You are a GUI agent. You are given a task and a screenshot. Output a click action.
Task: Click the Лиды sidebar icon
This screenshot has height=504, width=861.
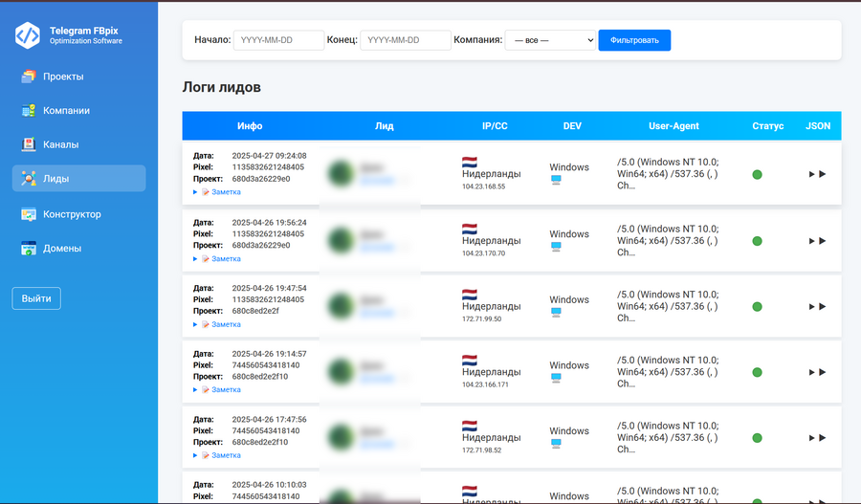(28, 179)
